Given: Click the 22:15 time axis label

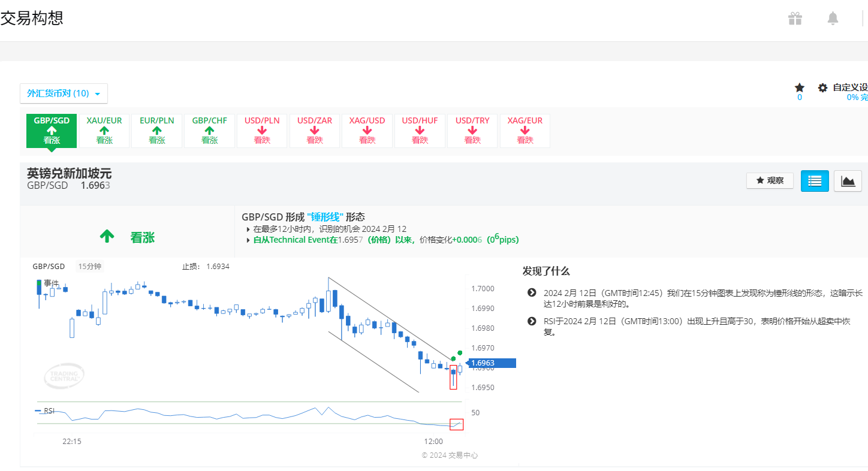Looking at the screenshot, I should tap(72, 442).
